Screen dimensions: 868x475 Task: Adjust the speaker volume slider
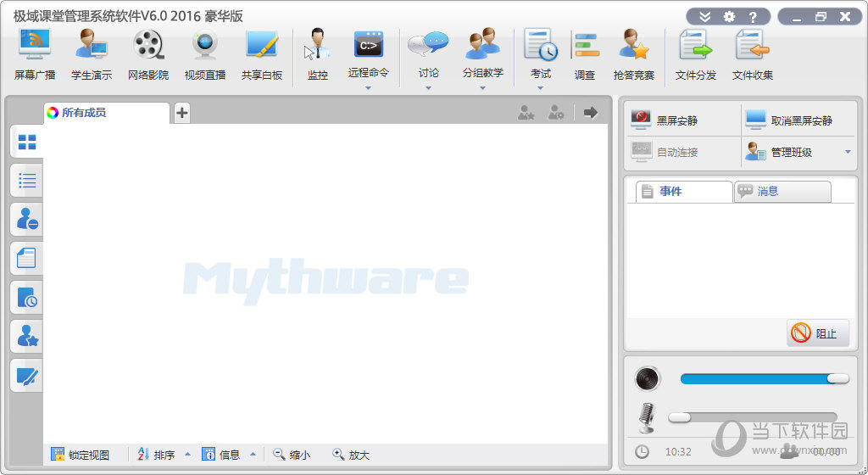pos(765,378)
